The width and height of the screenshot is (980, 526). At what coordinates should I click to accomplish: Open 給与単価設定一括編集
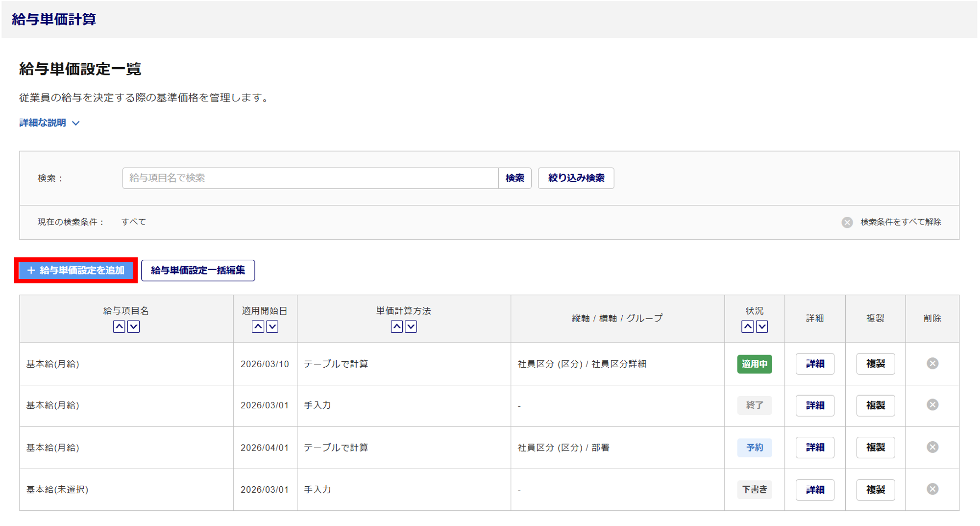pyautogui.click(x=197, y=270)
